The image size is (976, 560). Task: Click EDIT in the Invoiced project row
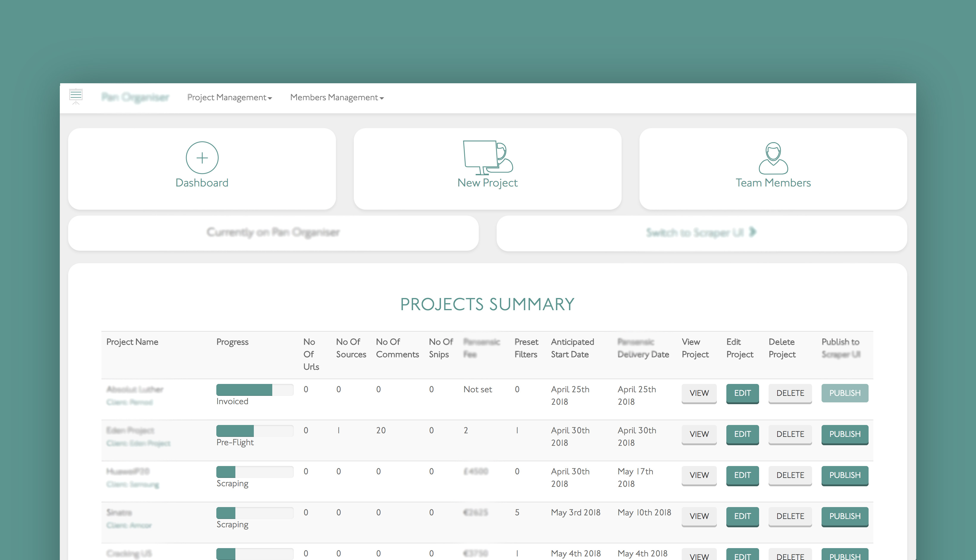pyautogui.click(x=742, y=393)
